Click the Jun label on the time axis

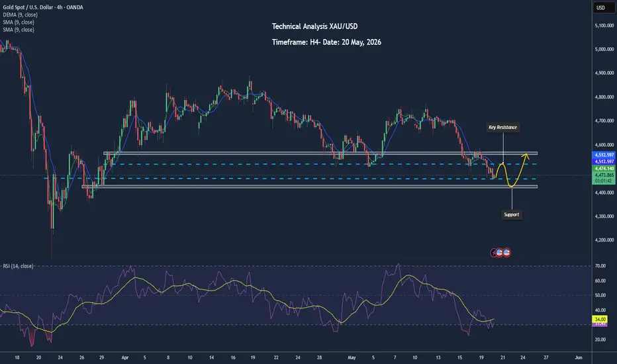point(578,357)
